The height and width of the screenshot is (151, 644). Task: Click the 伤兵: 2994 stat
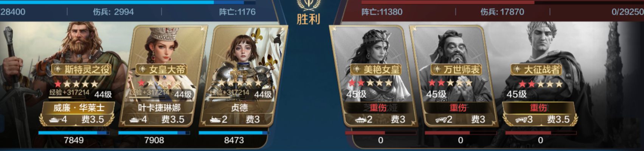(113, 12)
